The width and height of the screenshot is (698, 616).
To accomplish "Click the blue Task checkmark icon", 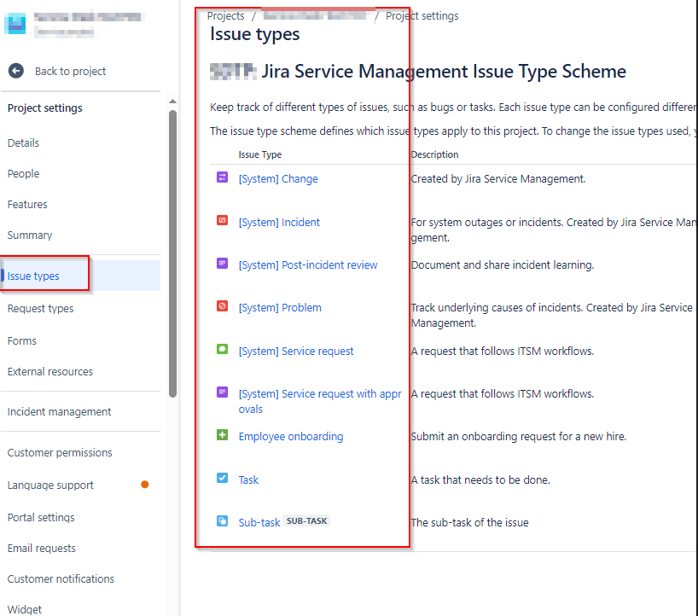I will click(x=222, y=478).
